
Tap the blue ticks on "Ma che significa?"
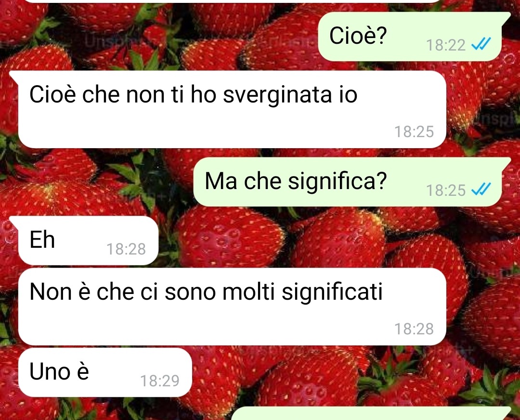click(x=481, y=189)
